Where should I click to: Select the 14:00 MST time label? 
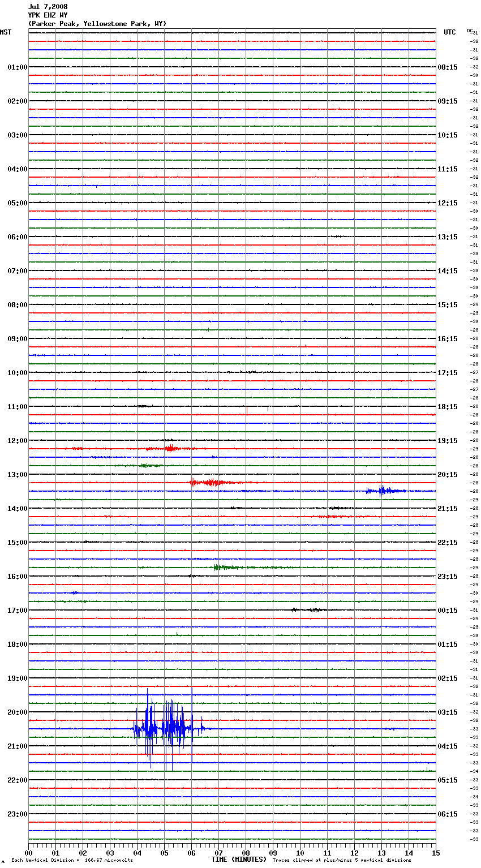tap(18, 509)
